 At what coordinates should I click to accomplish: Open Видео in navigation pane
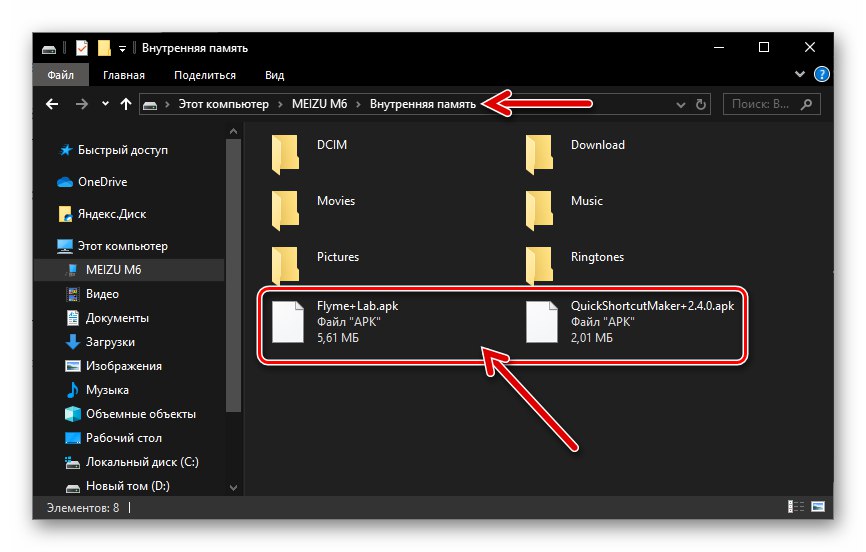click(102, 294)
